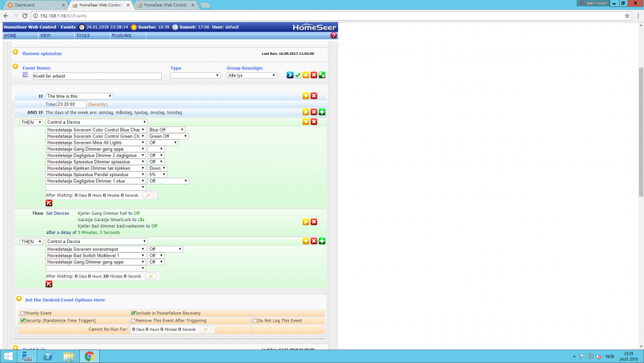
Task: Open the PLUG-INS menu
Action: tap(121, 35)
